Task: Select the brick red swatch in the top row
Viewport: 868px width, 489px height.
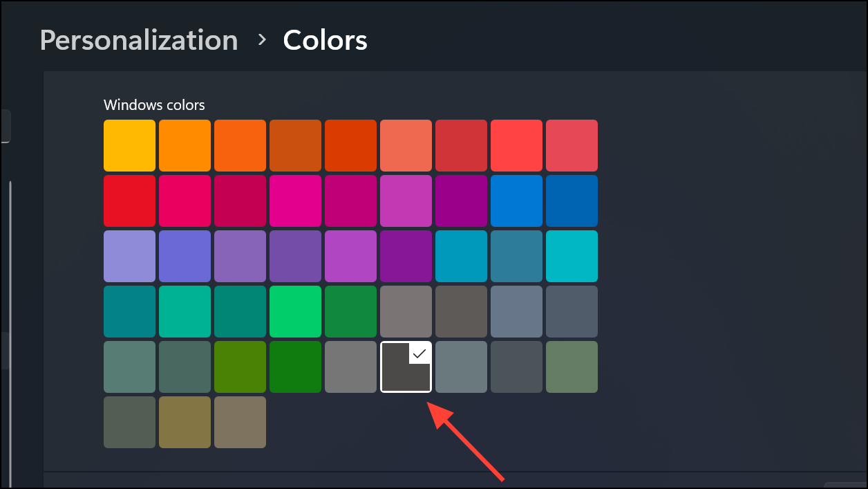Action: (461, 145)
